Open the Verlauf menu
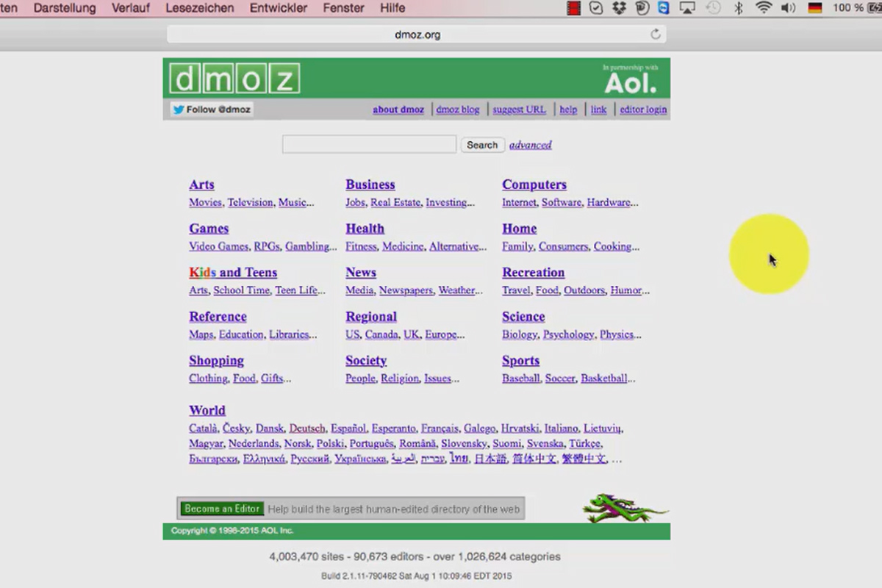The image size is (882, 588). 130,8
